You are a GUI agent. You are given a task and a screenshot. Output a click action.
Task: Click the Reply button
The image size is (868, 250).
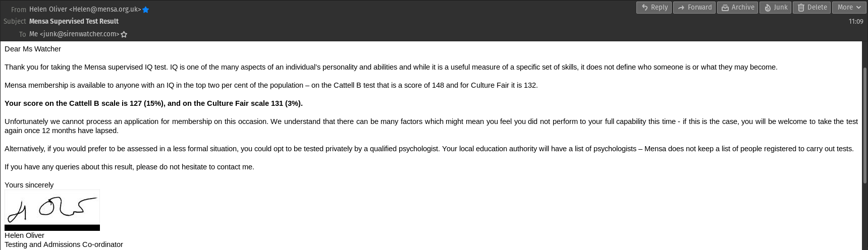tap(654, 8)
